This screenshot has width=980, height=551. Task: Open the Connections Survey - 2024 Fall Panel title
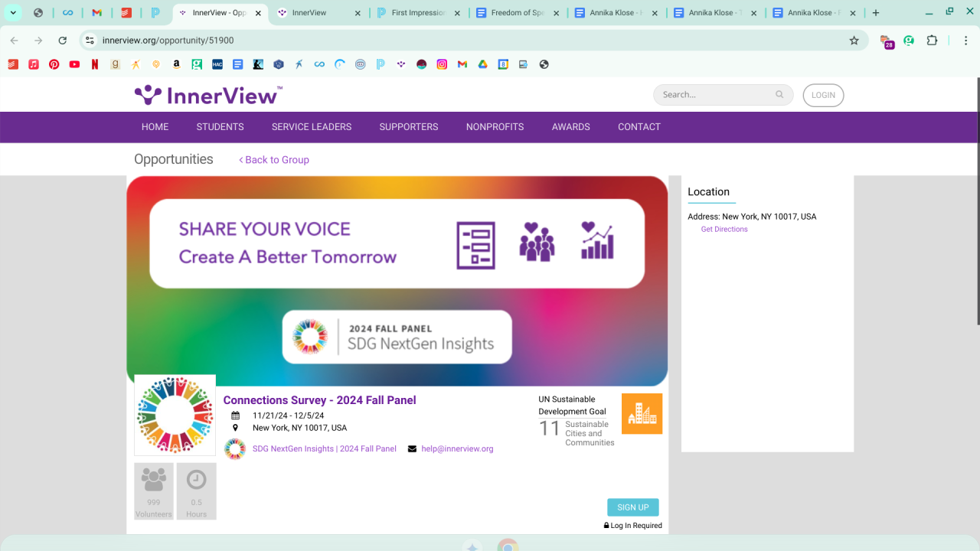320,400
